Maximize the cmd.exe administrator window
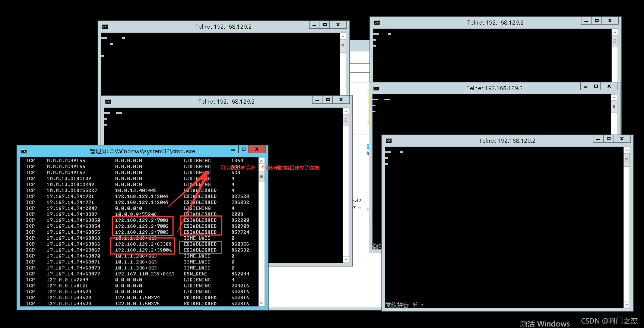This screenshot has width=644, height=328. coord(244,149)
